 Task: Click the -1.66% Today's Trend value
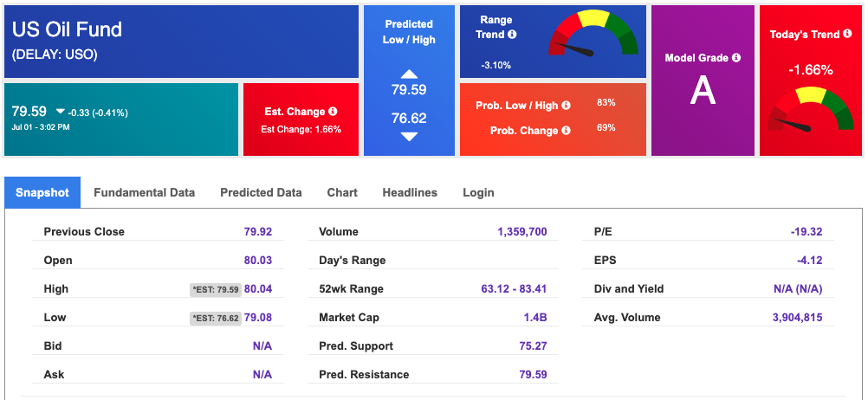click(811, 70)
